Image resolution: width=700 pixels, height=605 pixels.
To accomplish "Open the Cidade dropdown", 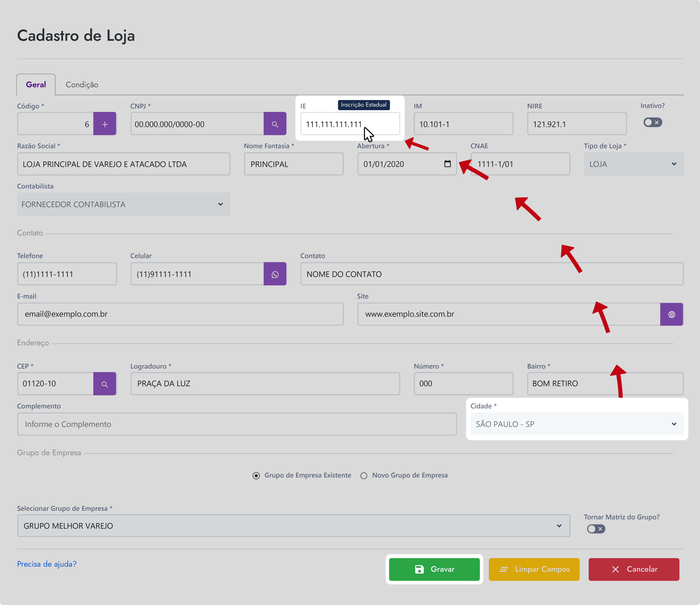I will pyautogui.click(x=577, y=424).
